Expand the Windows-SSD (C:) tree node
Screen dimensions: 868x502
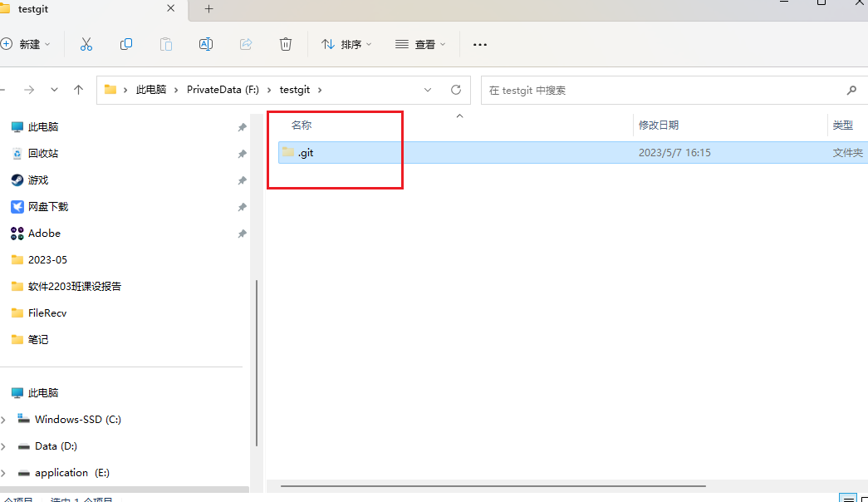coord(3,420)
